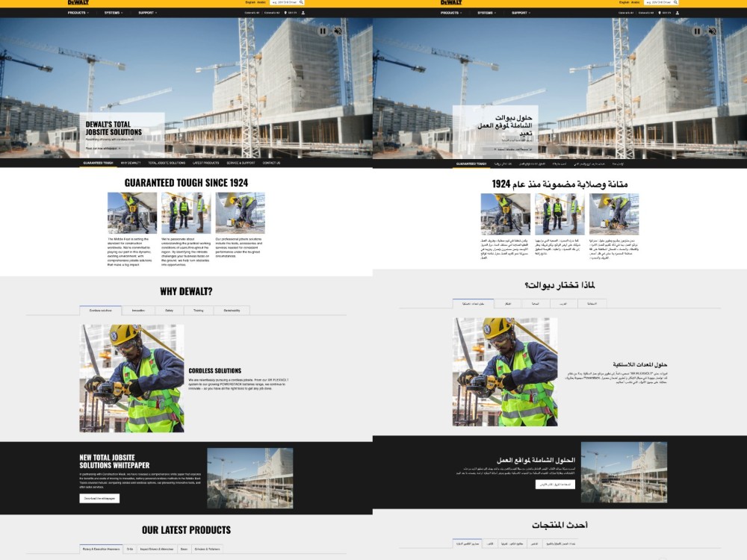Expand the SUPPORT menu on the English page
747x560 pixels.
148,13
